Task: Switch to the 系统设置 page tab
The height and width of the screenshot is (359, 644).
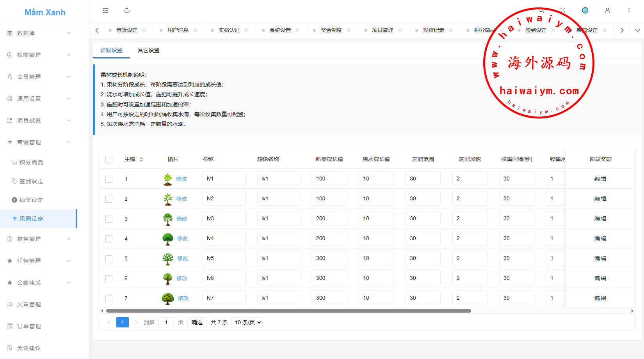Action: tap(280, 30)
